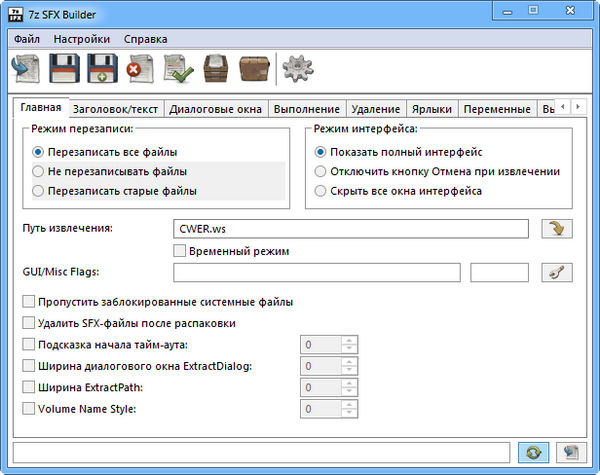Select 'Перезаписать все файлы' radio option

(104, 152)
